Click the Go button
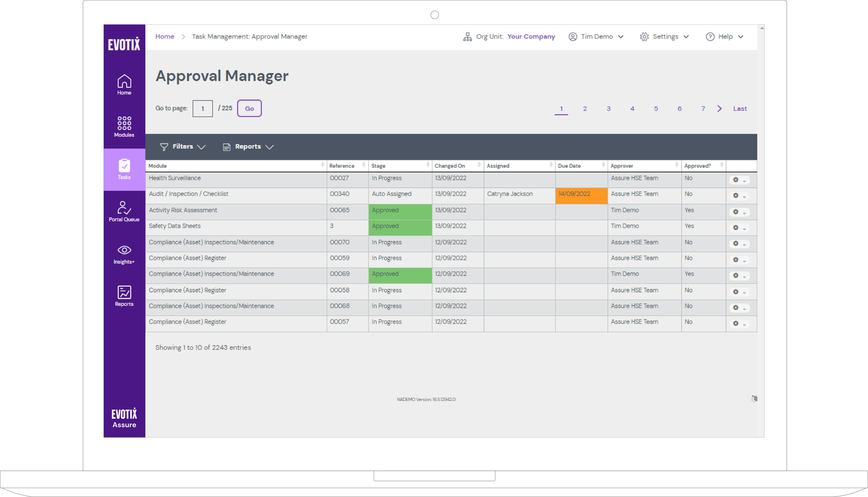The image size is (868, 497). click(249, 108)
